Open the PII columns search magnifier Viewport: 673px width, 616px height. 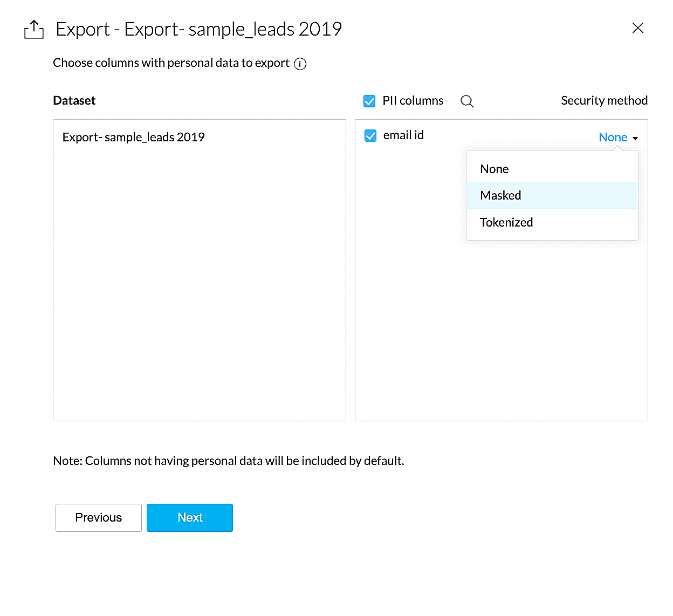coord(467,101)
